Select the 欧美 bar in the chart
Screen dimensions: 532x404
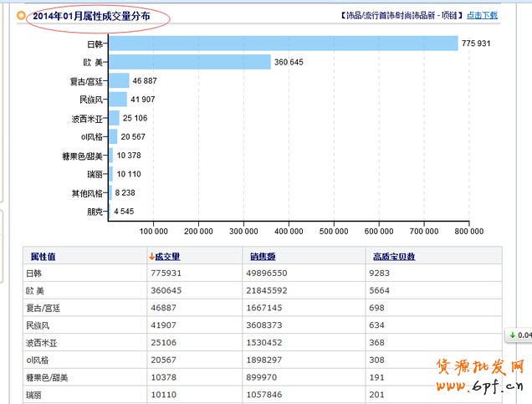tap(190, 62)
